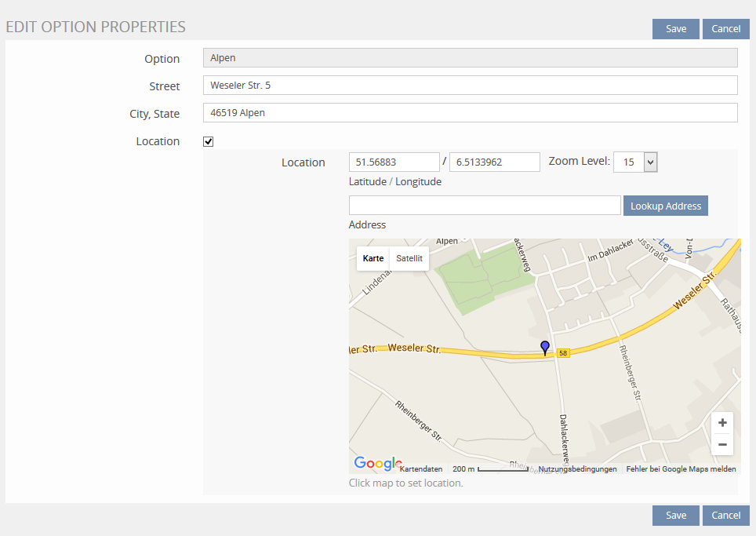
Task: Click the top Save button
Action: 675,29
